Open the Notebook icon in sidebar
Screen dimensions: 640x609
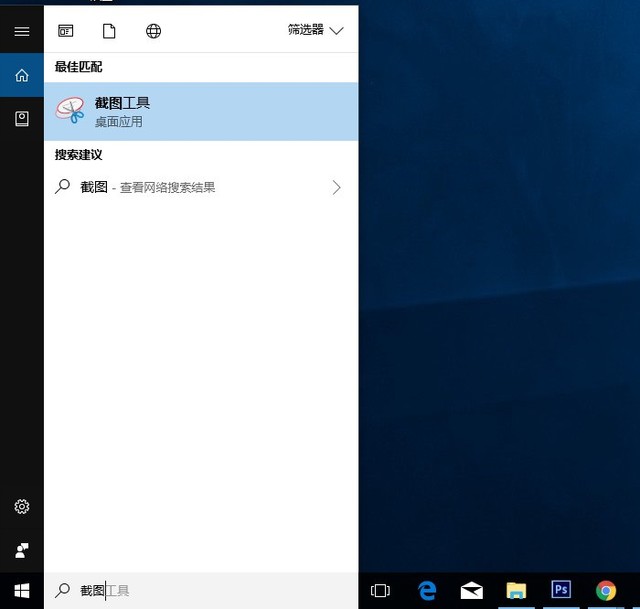pos(22,119)
